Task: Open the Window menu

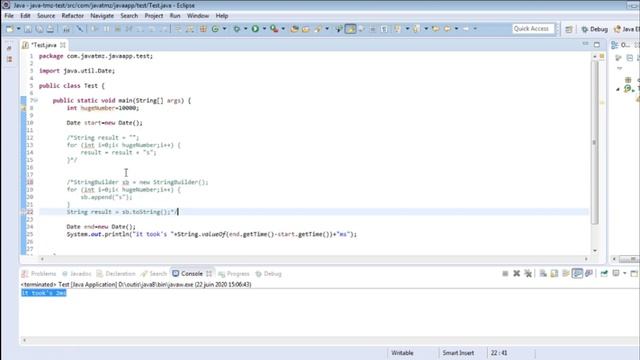Action: [x=198, y=16]
